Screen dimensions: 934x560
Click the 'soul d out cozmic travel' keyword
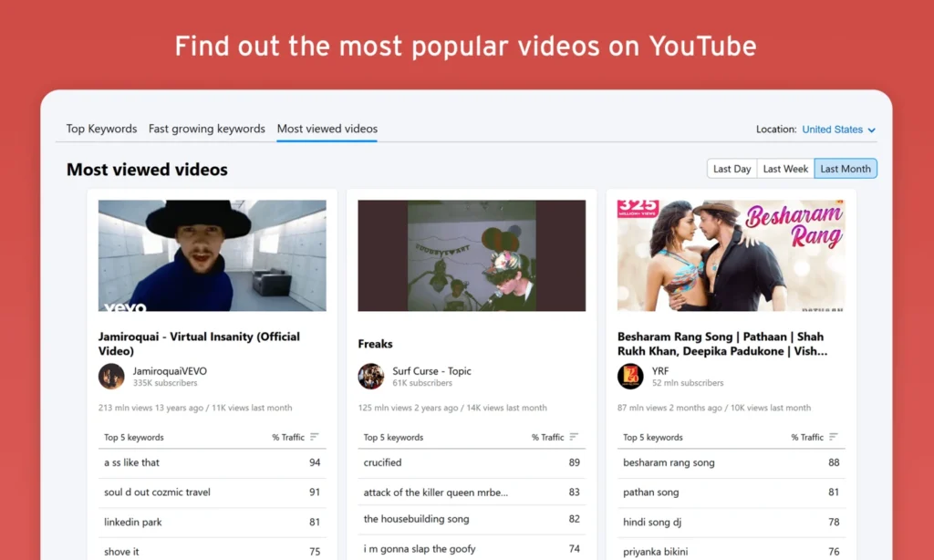[x=157, y=493]
